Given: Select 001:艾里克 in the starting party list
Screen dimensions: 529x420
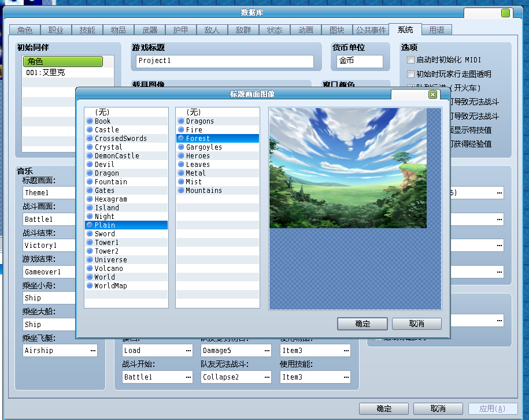Looking at the screenshot, I should 68,72.
